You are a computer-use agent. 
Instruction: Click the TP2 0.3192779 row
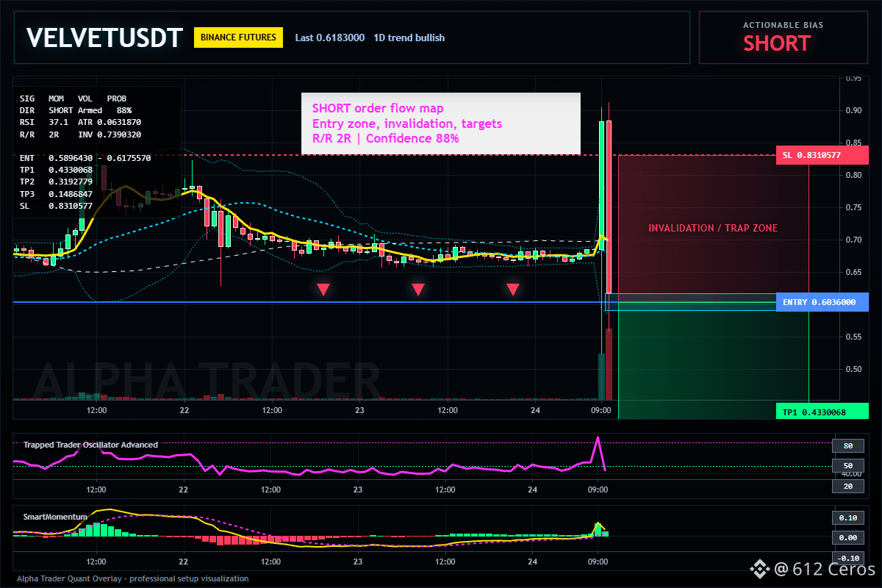[x=56, y=182]
